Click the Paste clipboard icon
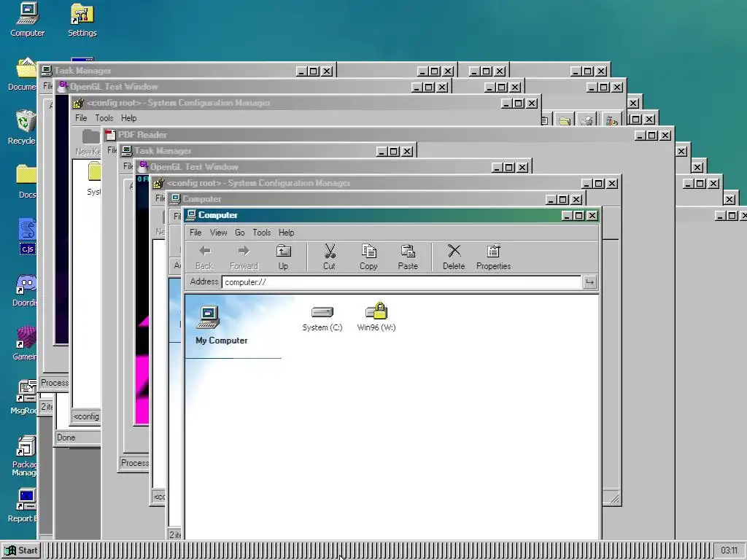747x560 pixels. click(408, 257)
